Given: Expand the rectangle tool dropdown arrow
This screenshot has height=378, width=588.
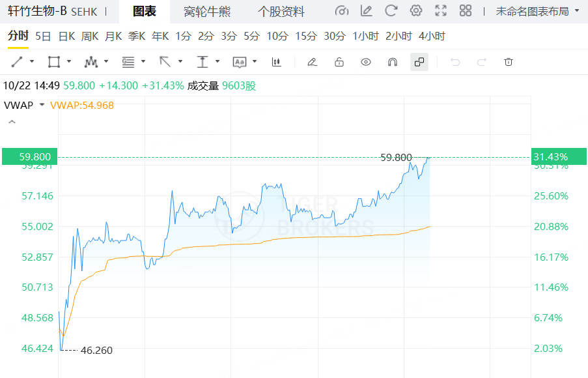Looking at the screenshot, I should coord(69,61).
